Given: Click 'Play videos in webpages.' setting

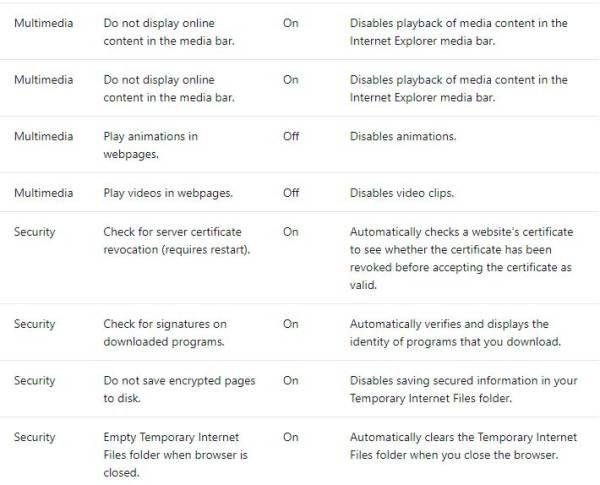Looking at the screenshot, I should click(x=168, y=193).
